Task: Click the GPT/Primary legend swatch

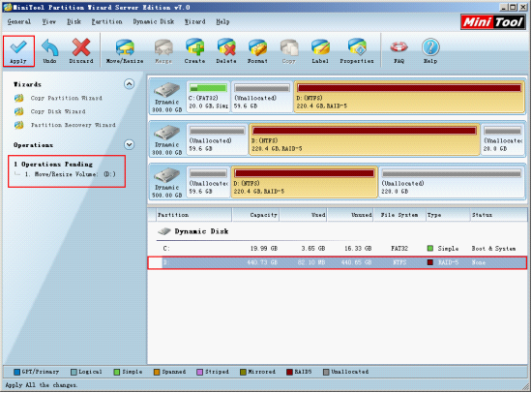Action: 17,372
